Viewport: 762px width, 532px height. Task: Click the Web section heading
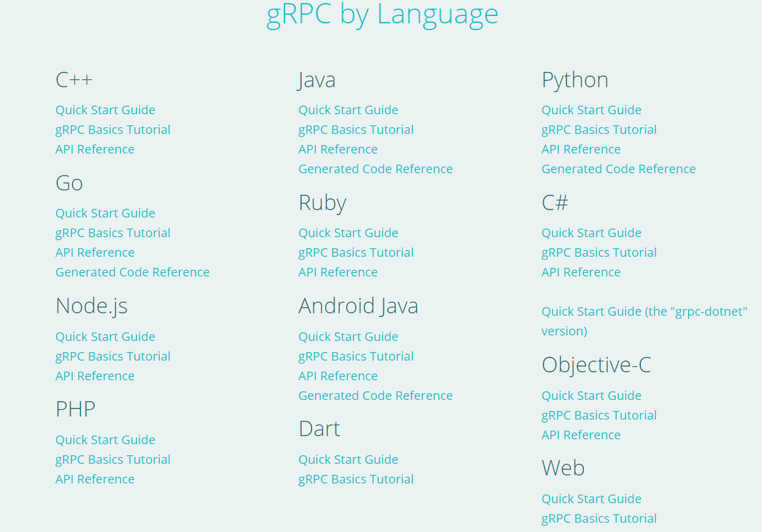(563, 468)
